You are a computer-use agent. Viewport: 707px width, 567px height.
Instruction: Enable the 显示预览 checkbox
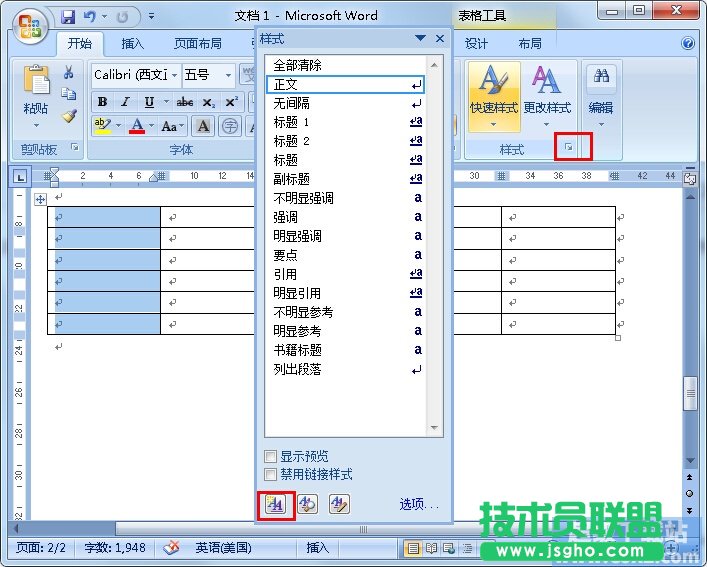271,457
